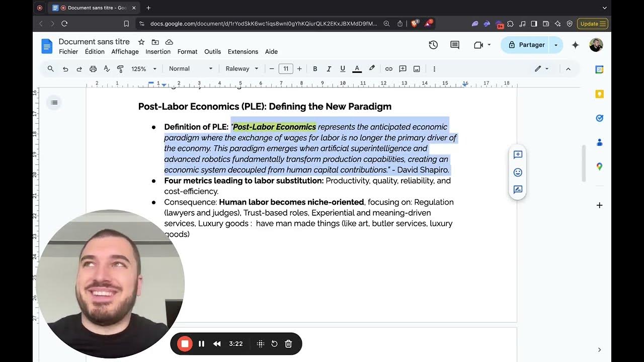Toggle underline formatting
This screenshot has width=644, height=362.
click(x=343, y=69)
